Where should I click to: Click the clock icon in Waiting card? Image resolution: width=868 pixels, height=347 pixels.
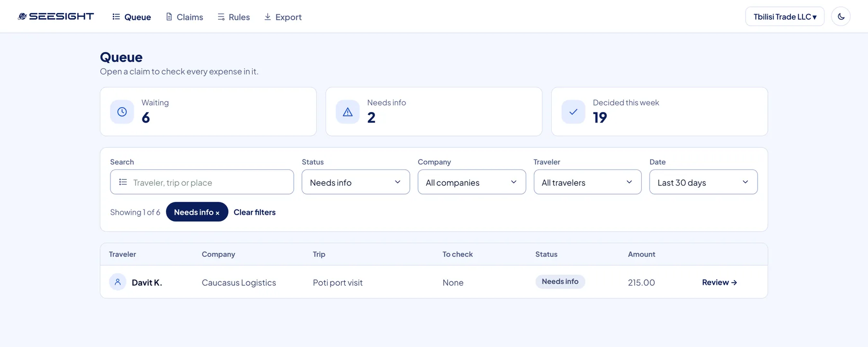(122, 112)
